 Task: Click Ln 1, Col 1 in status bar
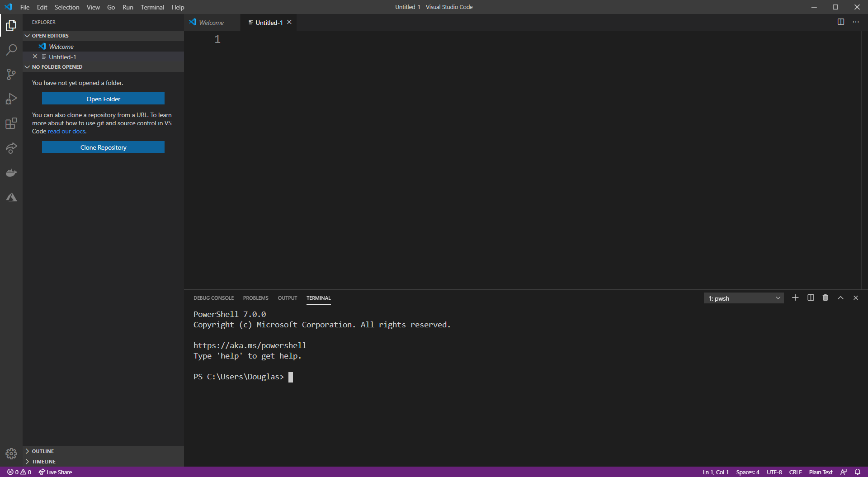pos(715,472)
